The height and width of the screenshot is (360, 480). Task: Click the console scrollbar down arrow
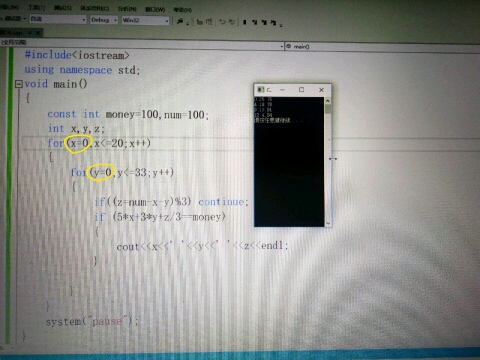tap(328, 223)
